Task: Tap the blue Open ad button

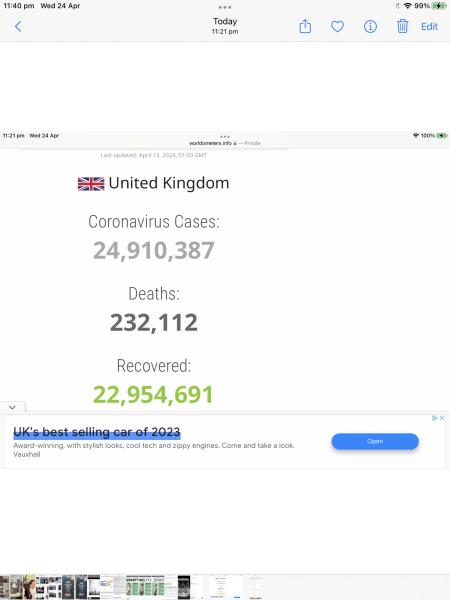Action: [375, 441]
